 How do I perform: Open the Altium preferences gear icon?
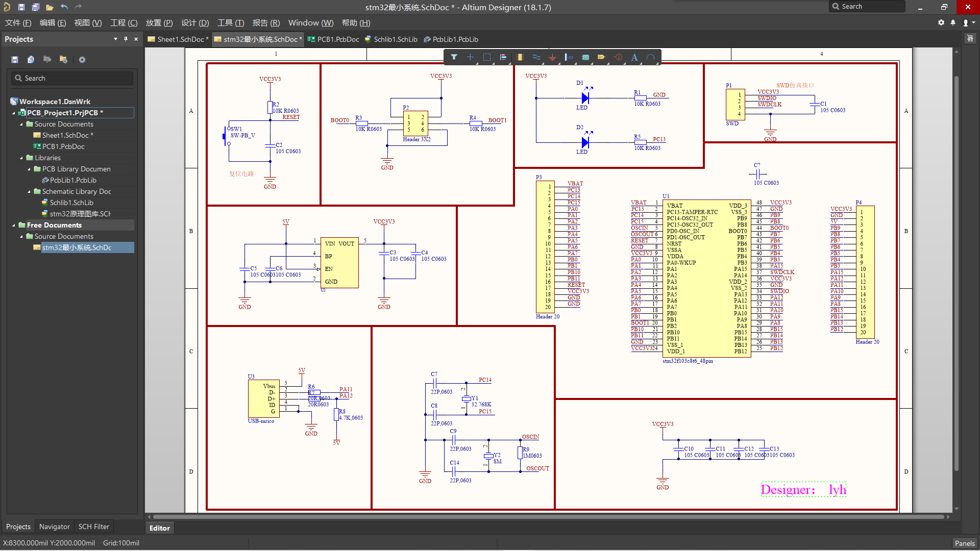click(x=941, y=22)
